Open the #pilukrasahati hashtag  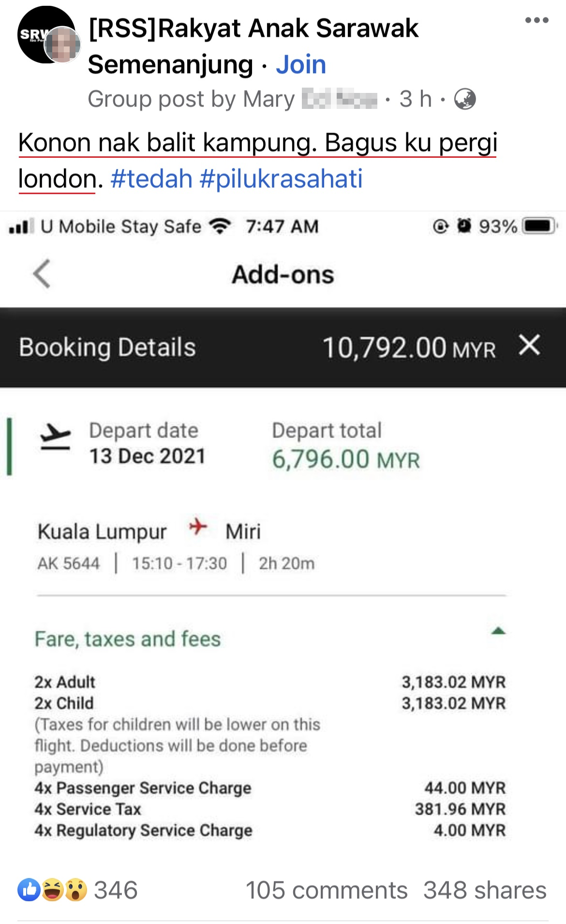(281, 179)
